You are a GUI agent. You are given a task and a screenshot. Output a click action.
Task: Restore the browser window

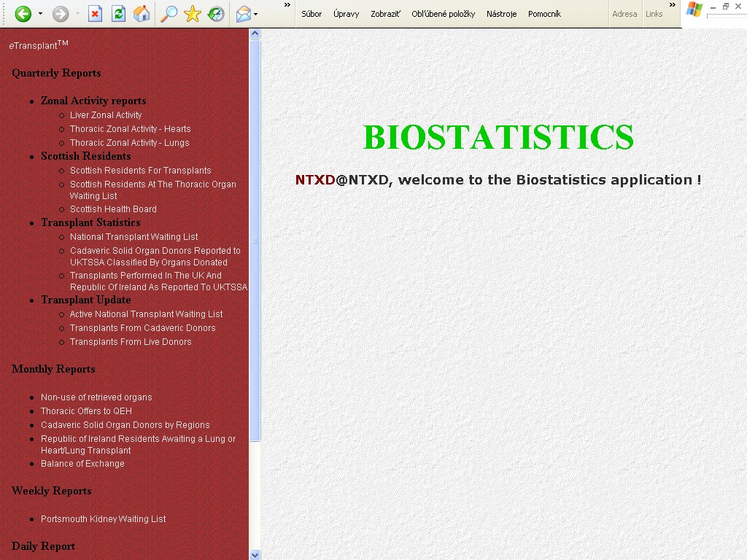point(726,6)
